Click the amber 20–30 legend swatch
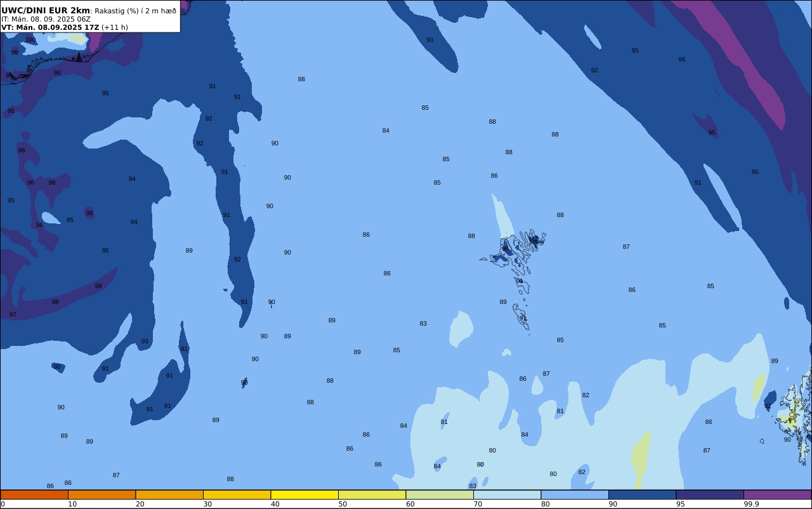This screenshot has width=812, height=509. point(169,494)
